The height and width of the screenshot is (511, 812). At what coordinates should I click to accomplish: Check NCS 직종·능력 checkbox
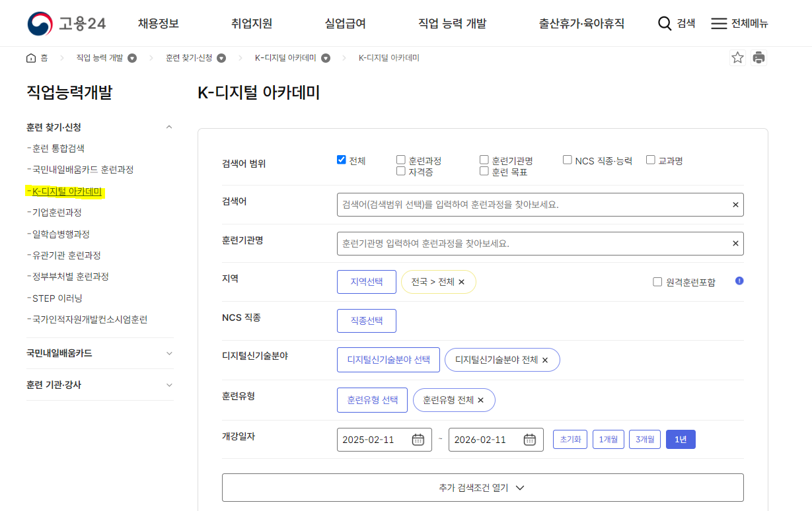(x=568, y=160)
